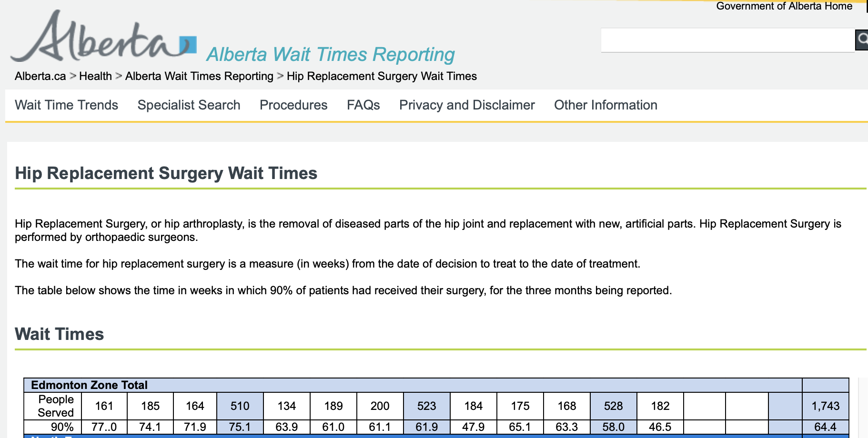Select the People Served cell 161
The width and height of the screenshot is (868, 438).
pyautogui.click(x=104, y=406)
